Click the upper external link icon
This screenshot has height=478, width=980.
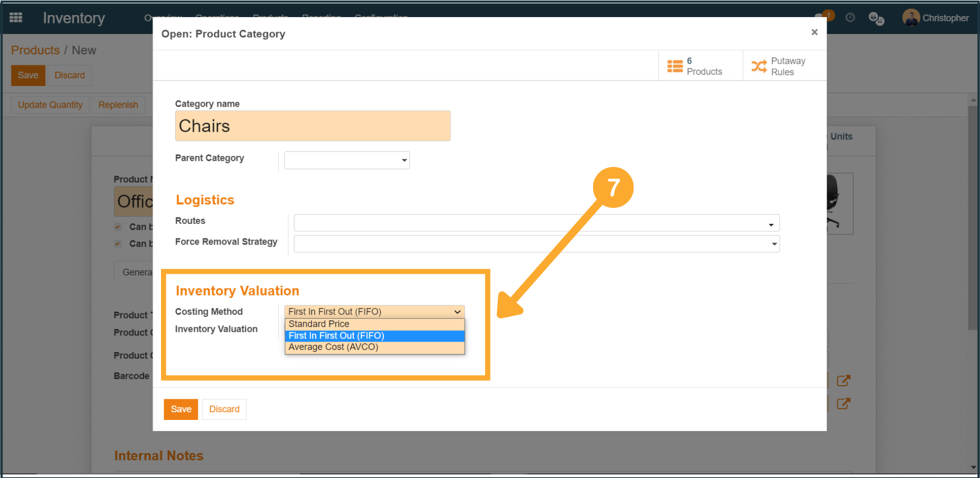(x=843, y=381)
